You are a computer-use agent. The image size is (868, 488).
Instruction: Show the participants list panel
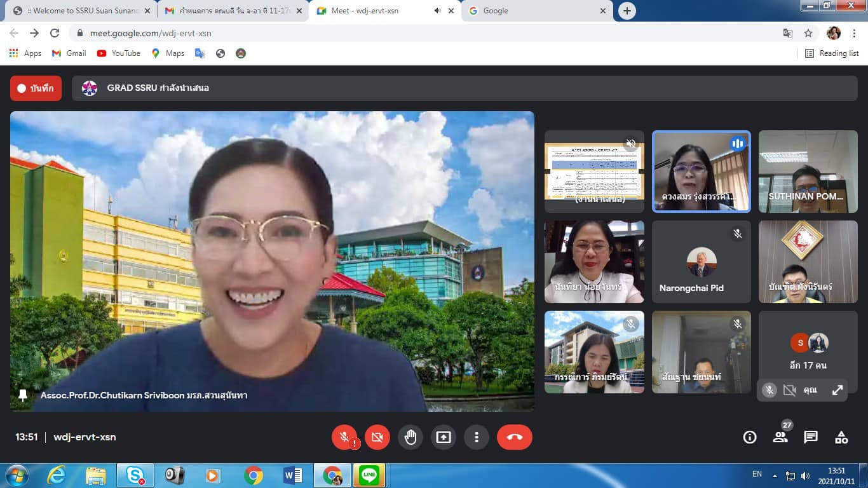point(780,437)
